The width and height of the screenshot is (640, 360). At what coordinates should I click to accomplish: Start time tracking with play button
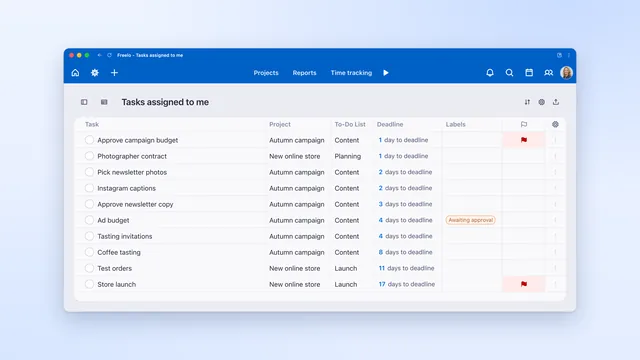tap(386, 73)
